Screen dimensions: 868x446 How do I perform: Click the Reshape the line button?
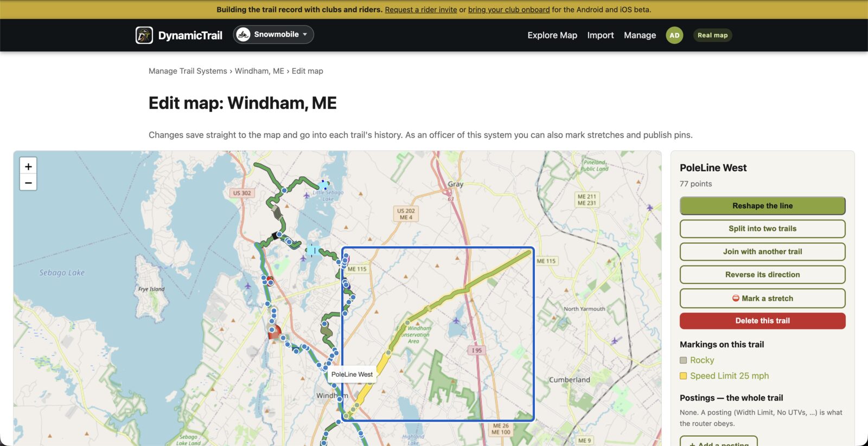pyautogui.click(x=762, y=206)
